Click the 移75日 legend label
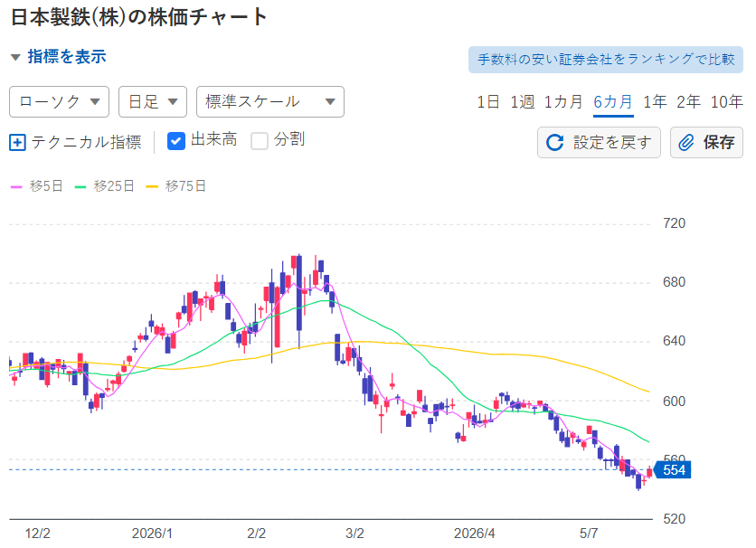The image size is (756, 548). click(x=185, y=186)
